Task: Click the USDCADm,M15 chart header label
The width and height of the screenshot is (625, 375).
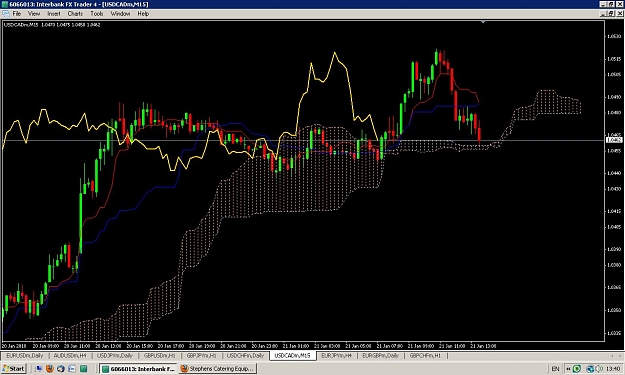Action: (x=21, y=25)
